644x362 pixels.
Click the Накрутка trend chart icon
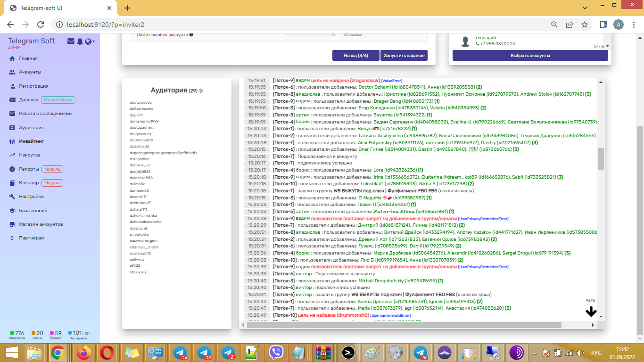click(12, 155)
